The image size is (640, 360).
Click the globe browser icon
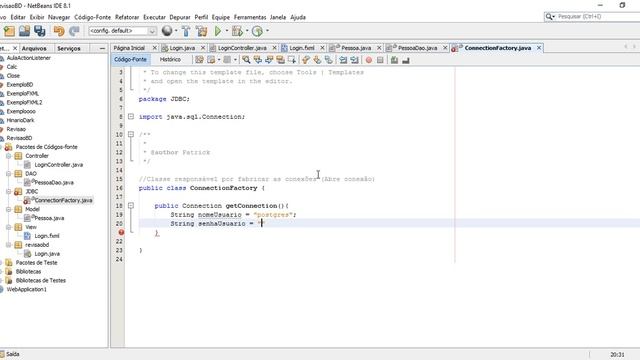coord(167,31)
